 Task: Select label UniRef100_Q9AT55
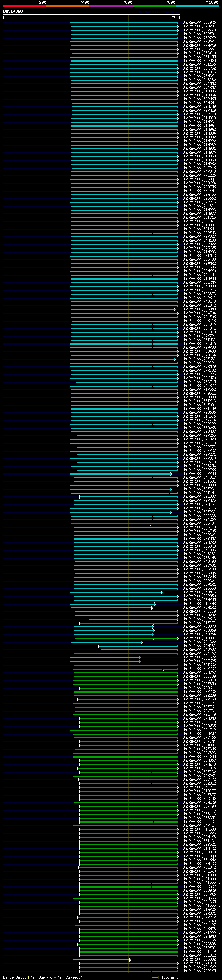199,194
